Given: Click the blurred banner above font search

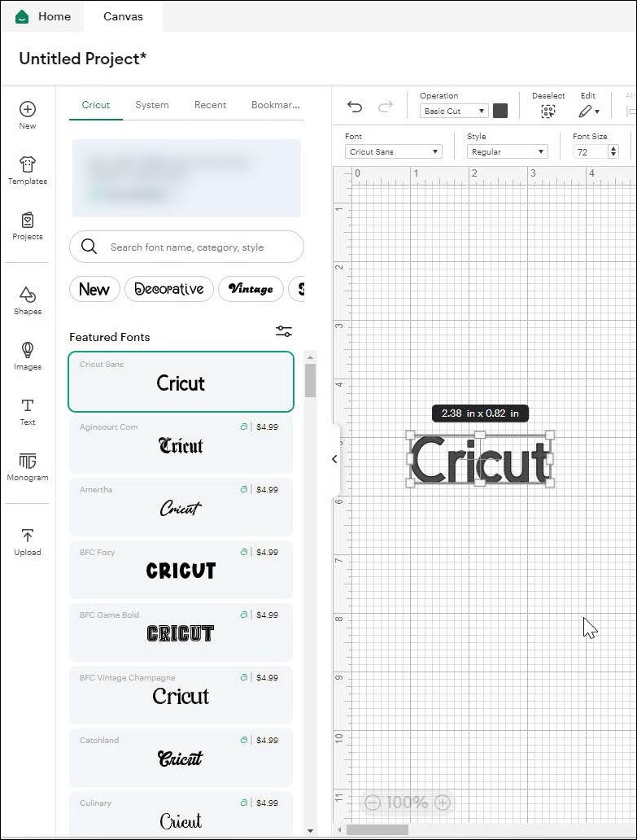Looking at the screenshot, I should click(x=186, y=178).
